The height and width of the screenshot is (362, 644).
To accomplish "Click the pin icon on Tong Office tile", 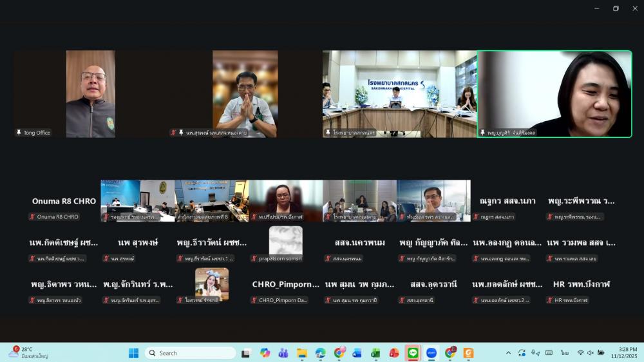I will tap(19, 133).
